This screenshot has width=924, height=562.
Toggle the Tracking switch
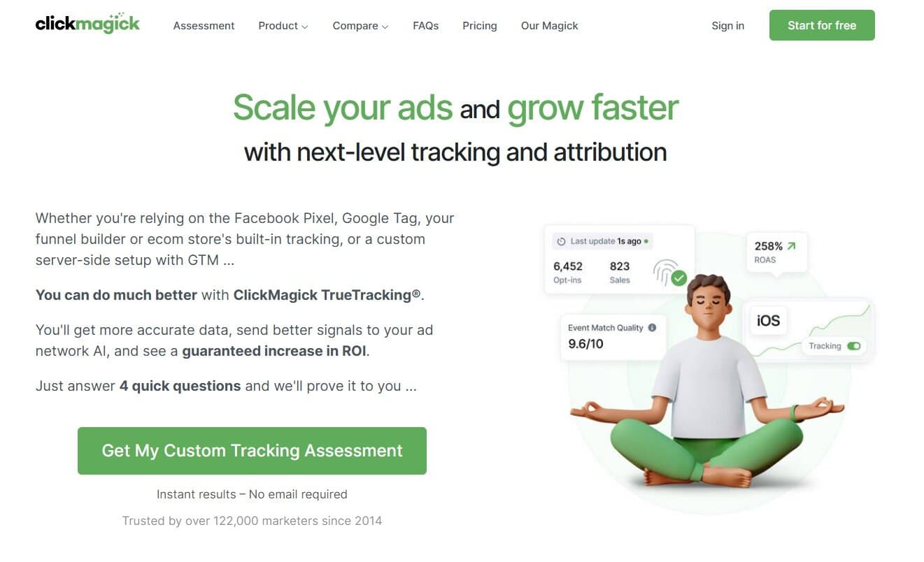853,346
